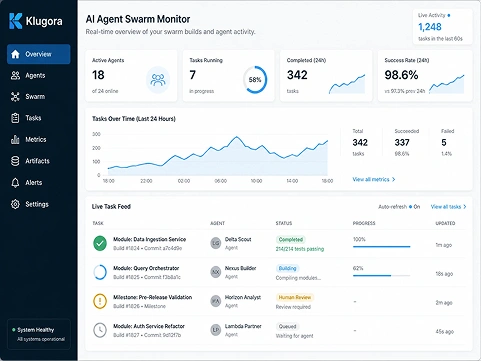Click the 'Waiting for agent' status text
Screen dimensions: 481x361
click(294, 336)
